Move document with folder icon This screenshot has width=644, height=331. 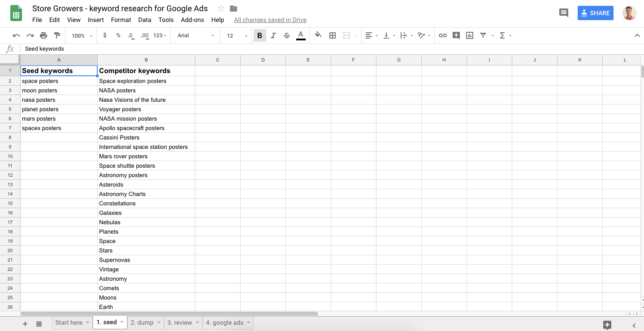[233, 9]
